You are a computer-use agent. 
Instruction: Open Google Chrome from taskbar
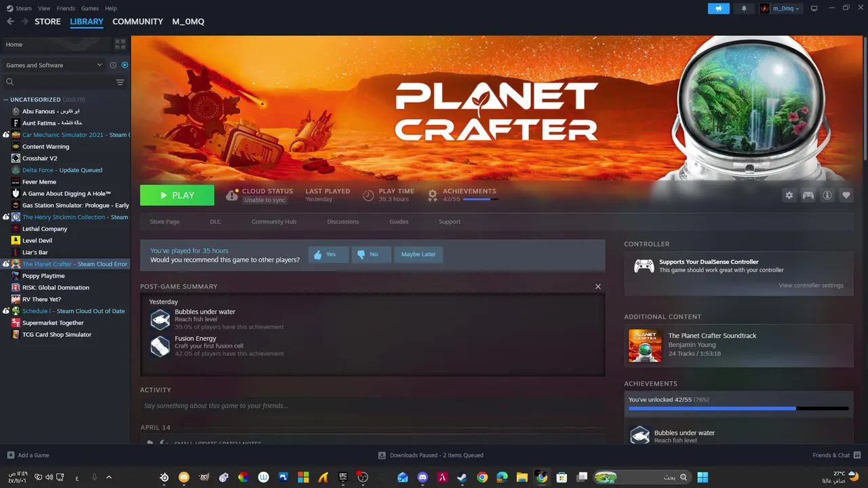point(482,477)
